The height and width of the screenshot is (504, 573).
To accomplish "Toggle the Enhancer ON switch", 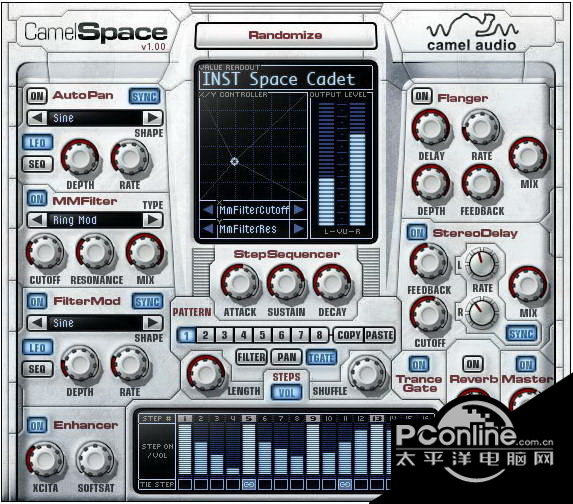I will click(37, 425).
